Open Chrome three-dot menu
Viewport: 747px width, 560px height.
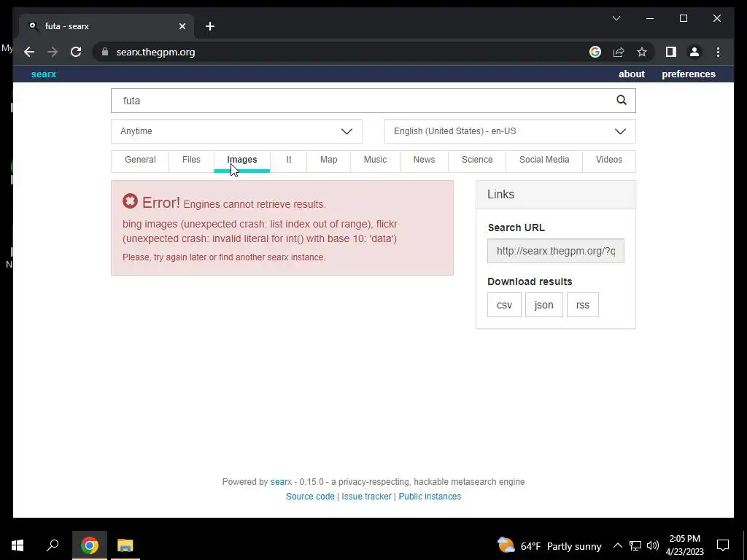[718, 52]
